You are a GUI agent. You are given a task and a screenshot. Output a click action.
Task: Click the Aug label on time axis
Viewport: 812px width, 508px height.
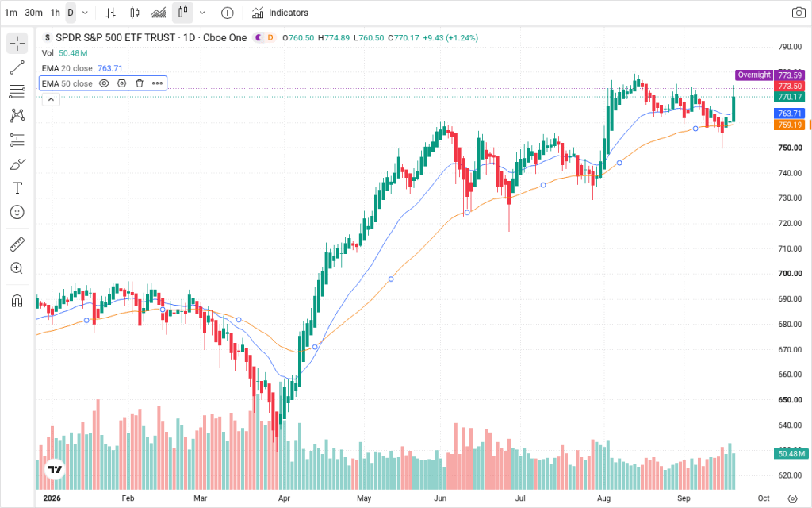[603, 498]
